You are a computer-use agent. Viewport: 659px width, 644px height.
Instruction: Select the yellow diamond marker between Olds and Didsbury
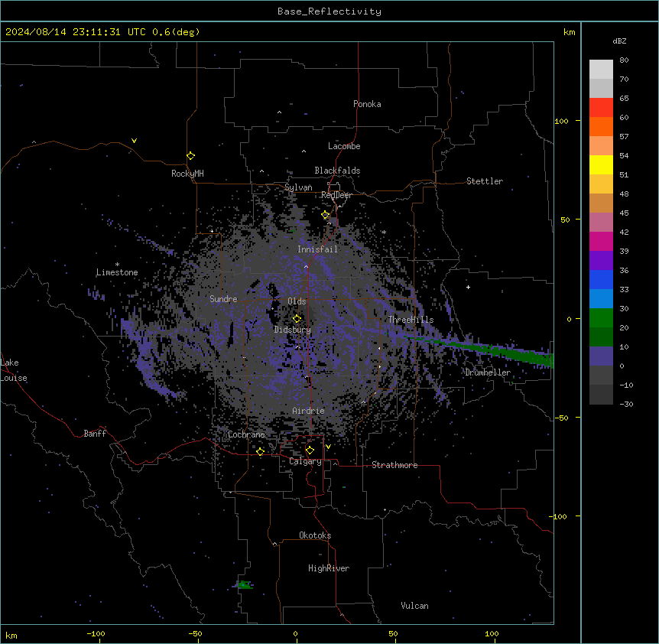pos(297,319)
